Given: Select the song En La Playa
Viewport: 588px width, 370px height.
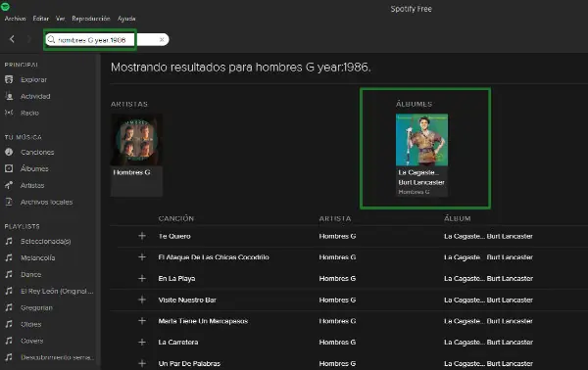Looking at the screenshot, I should pyautogui.click(x=176, y=279).
